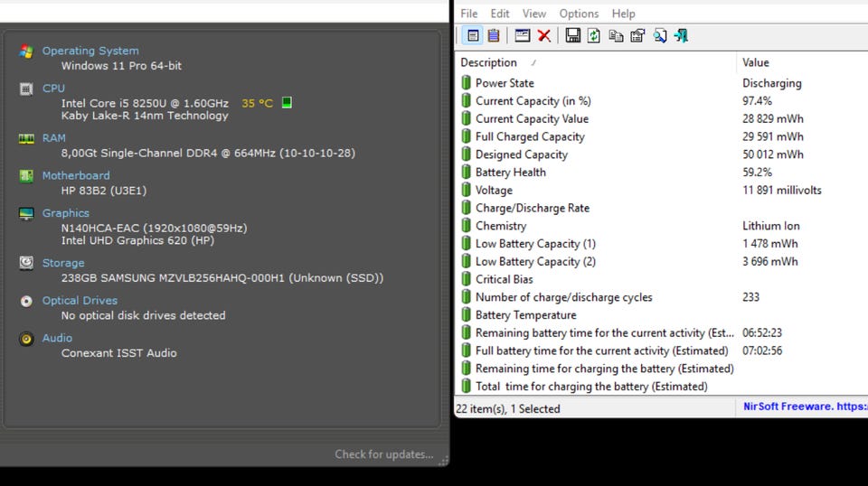
Task: Click the green CPU temperature indicator square
Action: pyautogui.click(x=287, y=102)
